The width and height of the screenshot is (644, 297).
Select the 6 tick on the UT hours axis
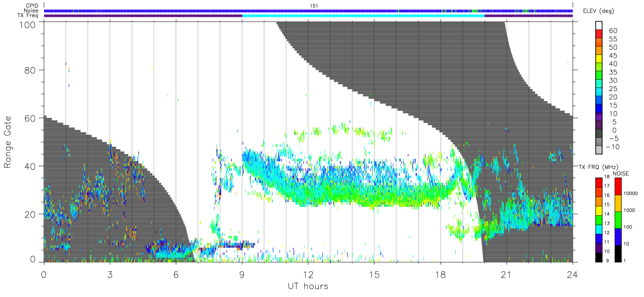click(x=176, y=274)
